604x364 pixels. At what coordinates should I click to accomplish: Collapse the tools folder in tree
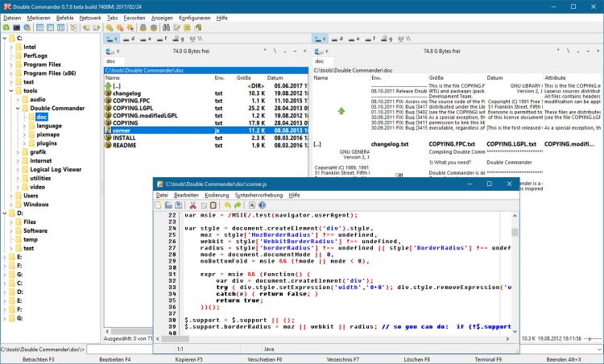[11, 91]
